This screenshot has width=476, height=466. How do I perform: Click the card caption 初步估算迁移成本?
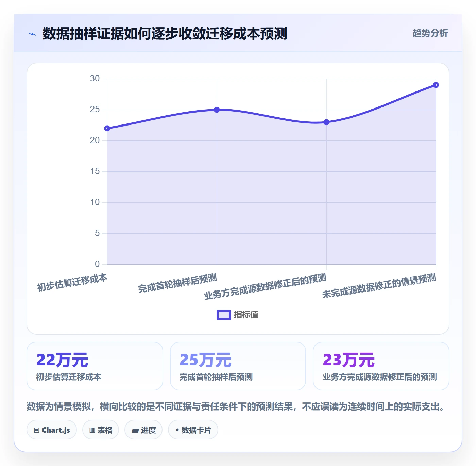click(69, 377)
